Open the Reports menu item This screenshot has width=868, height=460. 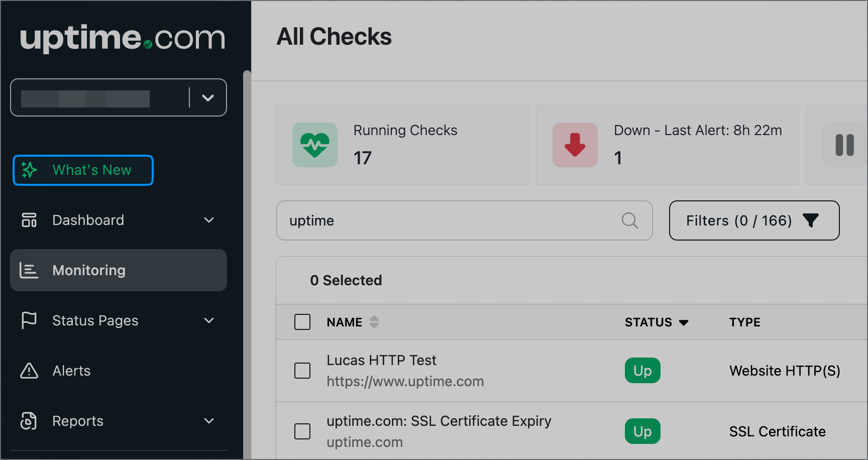pos(119,421)
